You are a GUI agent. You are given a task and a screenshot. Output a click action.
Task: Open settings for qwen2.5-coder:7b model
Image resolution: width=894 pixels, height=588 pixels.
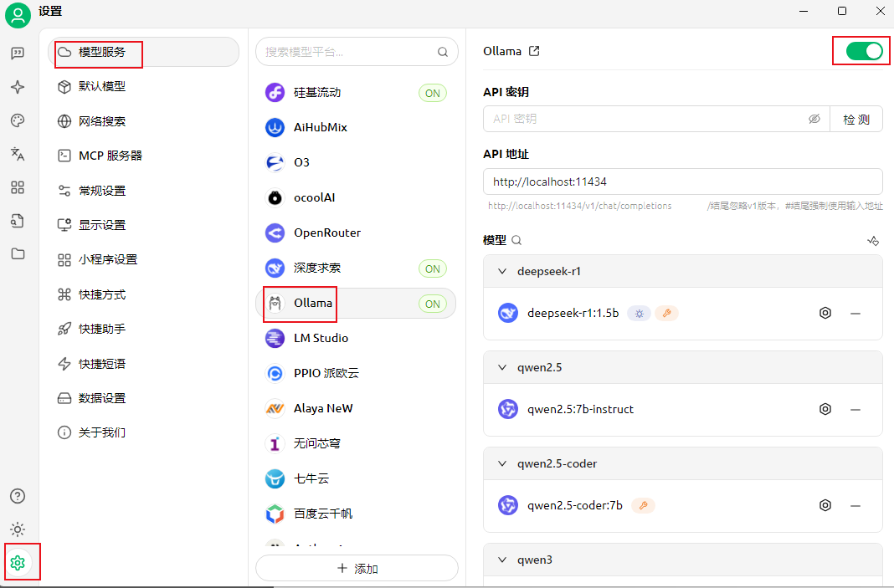[x=825, y=505]
